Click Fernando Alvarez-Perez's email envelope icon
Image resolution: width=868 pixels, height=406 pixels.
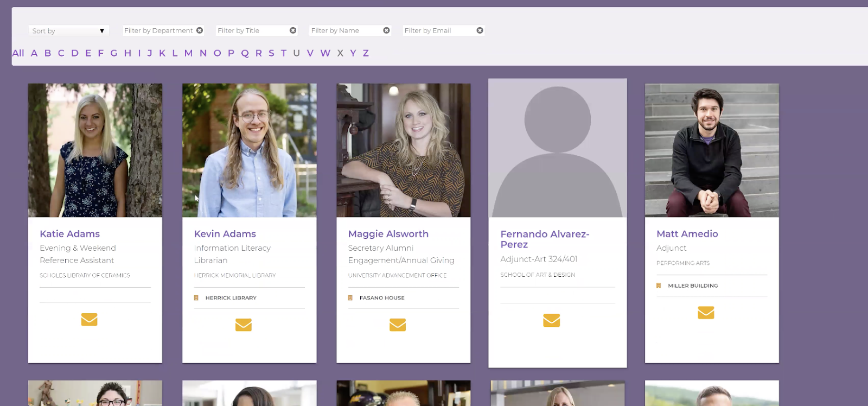551,320
